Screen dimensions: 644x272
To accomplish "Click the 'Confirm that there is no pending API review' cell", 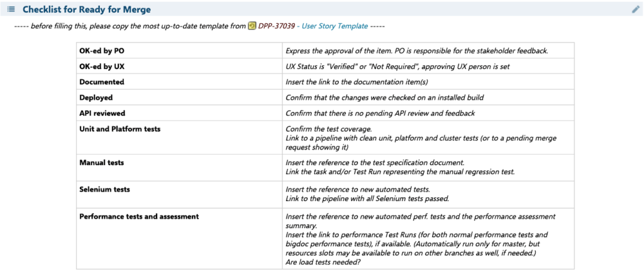I will [428, 113].
